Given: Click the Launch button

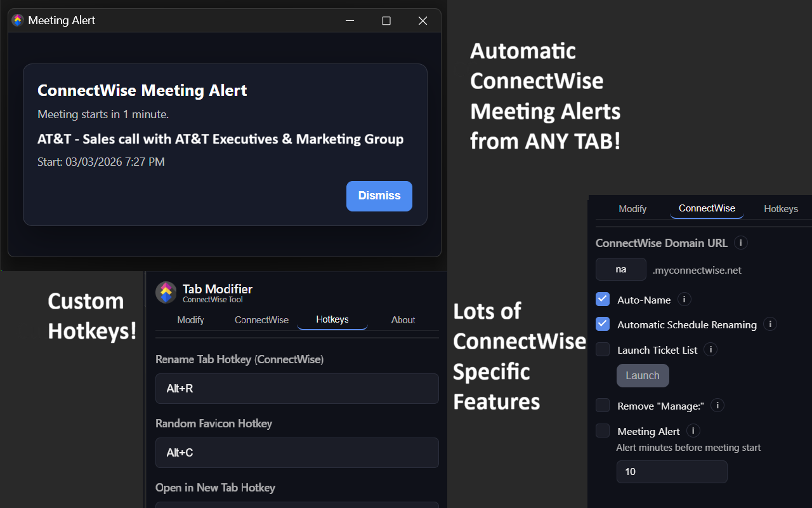Looking at the screenshot, I should (643, 375).
